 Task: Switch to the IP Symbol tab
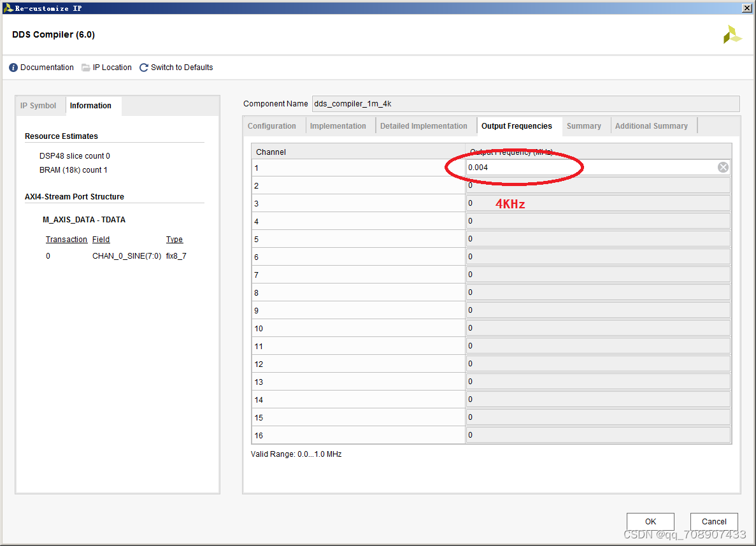click(x=38, y=106)
